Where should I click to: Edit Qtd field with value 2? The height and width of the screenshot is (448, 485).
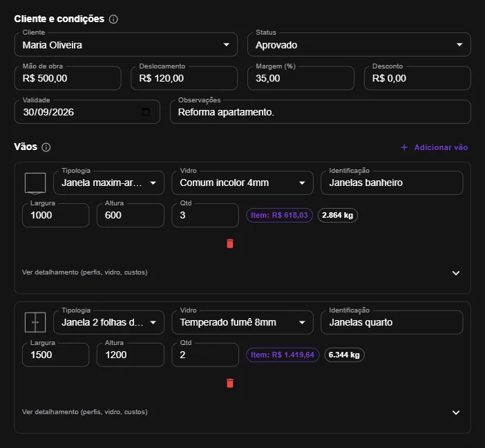coord(205,355)
